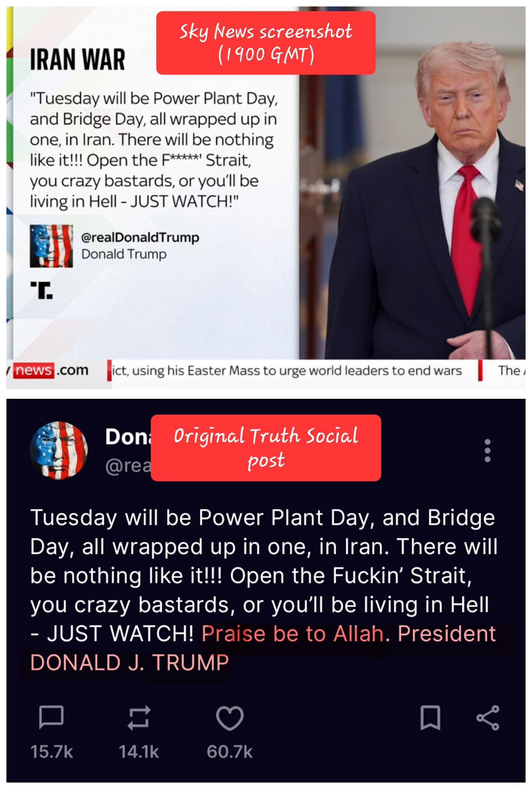Viewport: 532px width, 789px height.
Task: Click the Power Plant Day quote text
Action: coord(154,150)
